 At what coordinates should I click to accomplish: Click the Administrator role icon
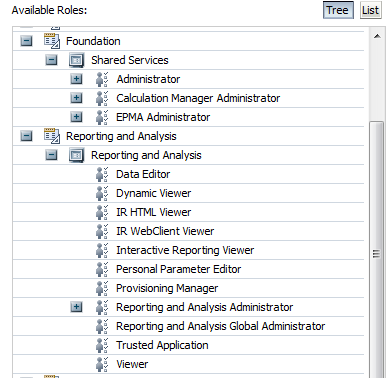click(x=102, y=79)
